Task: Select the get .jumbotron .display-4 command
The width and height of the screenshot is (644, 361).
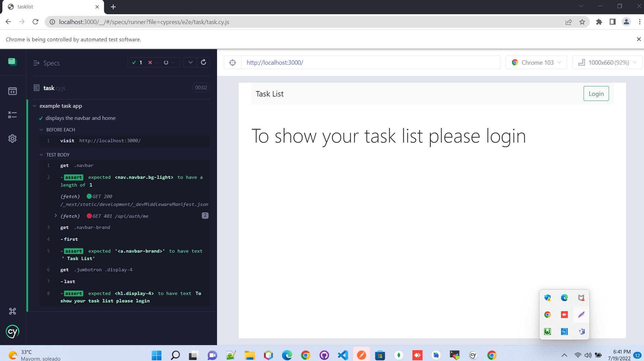Action: tap(124, 270)
